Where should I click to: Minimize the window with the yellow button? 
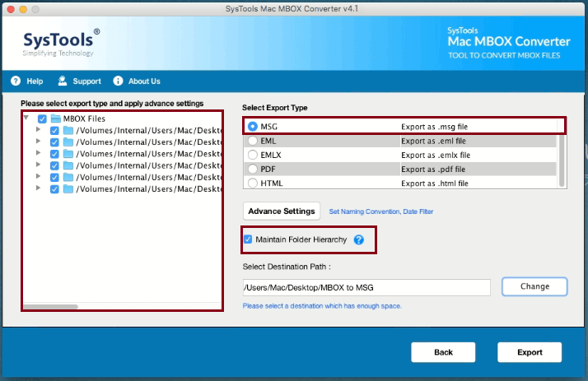pyautogui.click(x=23, y=9)
